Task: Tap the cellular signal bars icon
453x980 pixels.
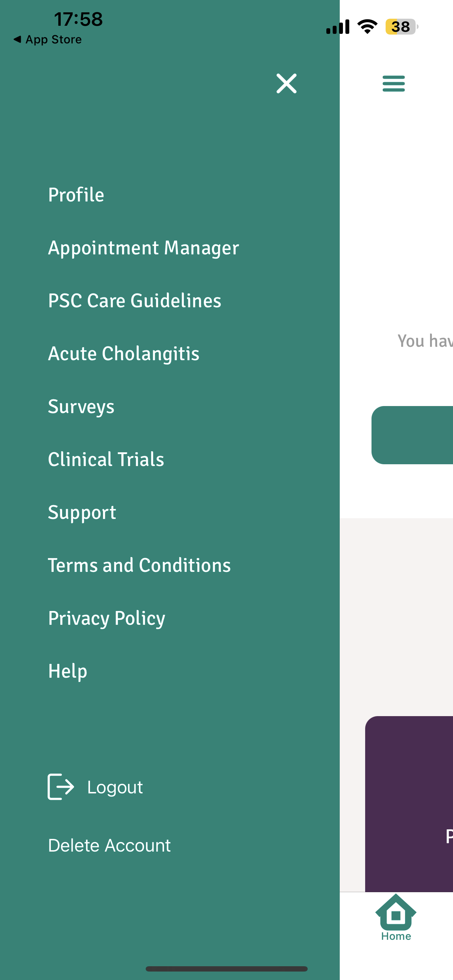Action: [x=338, y=26]
